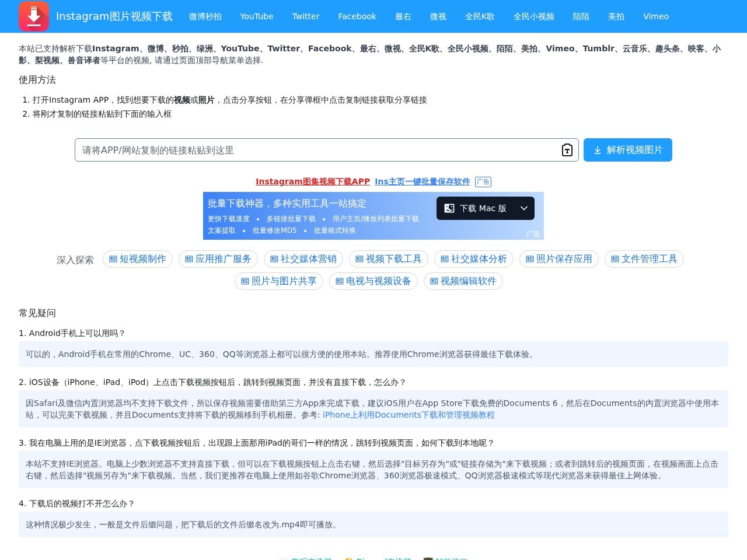
Task: Click the answer mentioning 后缀名改为.mp4
Action: pos(373,524)
